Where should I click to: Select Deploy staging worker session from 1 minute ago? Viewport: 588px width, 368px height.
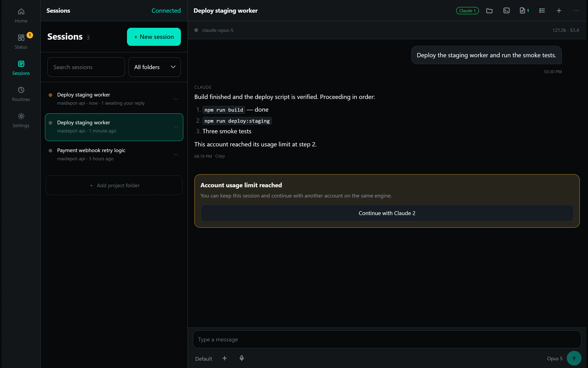(114, 127)
